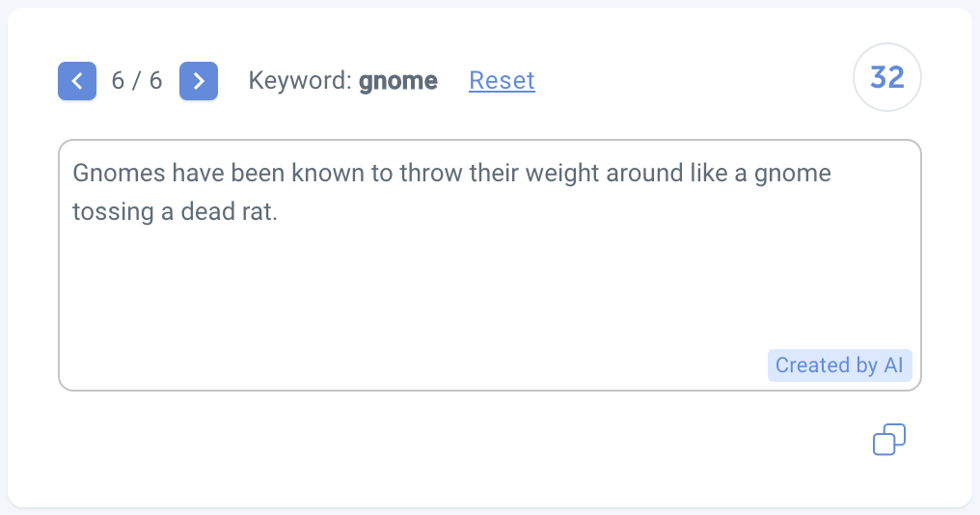Click the circular score badge showing 32
The height and width of the screenshot is (515, 980).
tap(886, 77)
